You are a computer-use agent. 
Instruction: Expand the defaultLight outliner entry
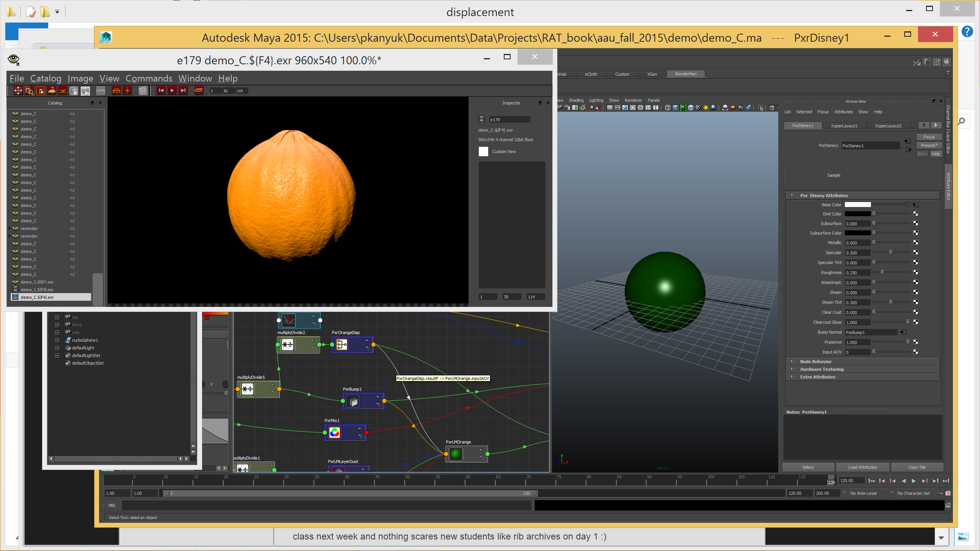(57, 348)
